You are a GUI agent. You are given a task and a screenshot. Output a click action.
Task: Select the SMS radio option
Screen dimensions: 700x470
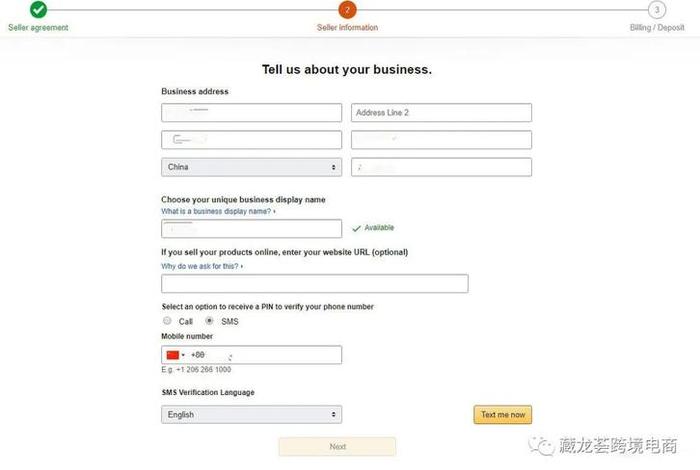(209, 321)
